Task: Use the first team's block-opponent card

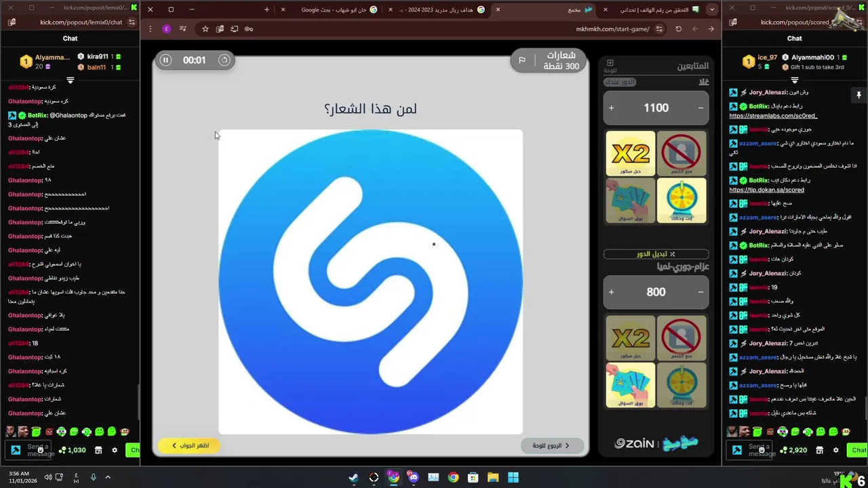Action: (x=682, y=154)
